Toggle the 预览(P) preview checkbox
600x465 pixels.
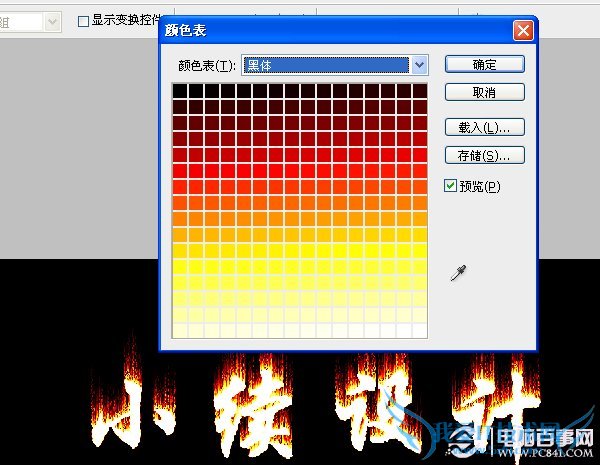450,186
